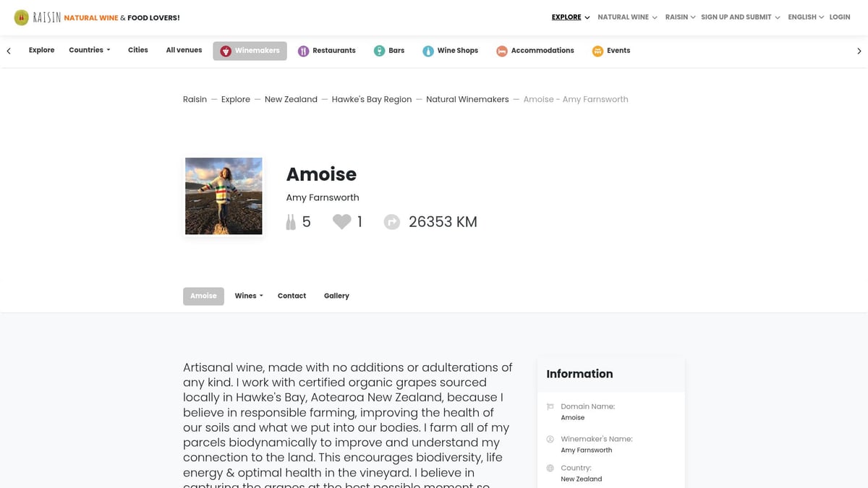Click Amy Farnsworth's profile photo
868x488 pixels.
(223, 195)
